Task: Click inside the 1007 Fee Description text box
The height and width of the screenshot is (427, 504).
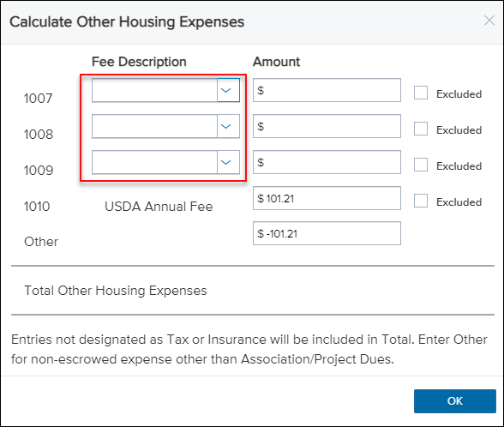Action: tap(154, 90)
